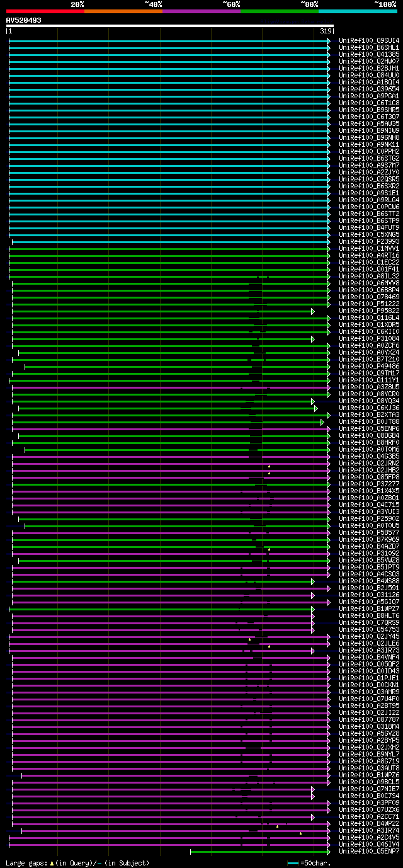Select the UniRef100_B7K969 label
Image resolution: width=403 pixels, height=868 pixels.
click(x=369, y=540)
